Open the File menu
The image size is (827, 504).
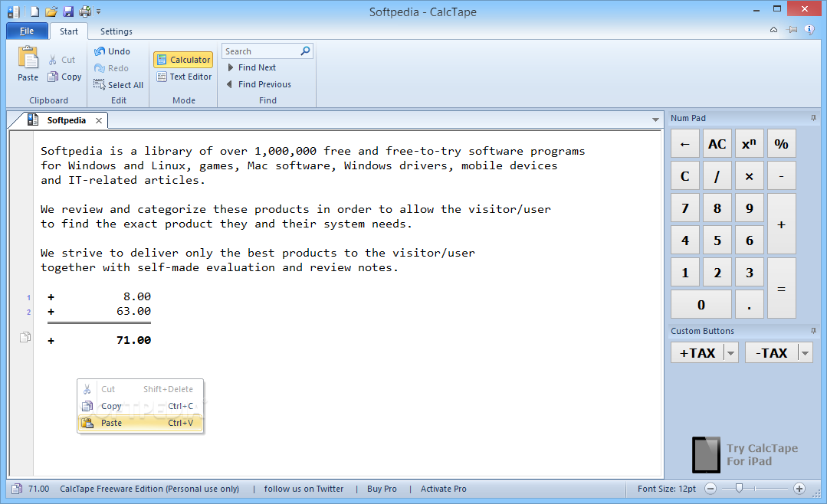[x=27, y=31]
